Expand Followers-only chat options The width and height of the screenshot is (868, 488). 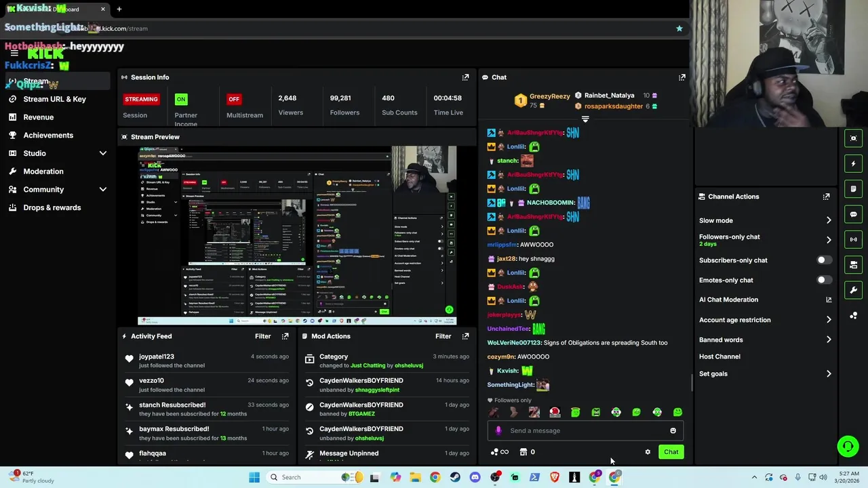[829, 240]
